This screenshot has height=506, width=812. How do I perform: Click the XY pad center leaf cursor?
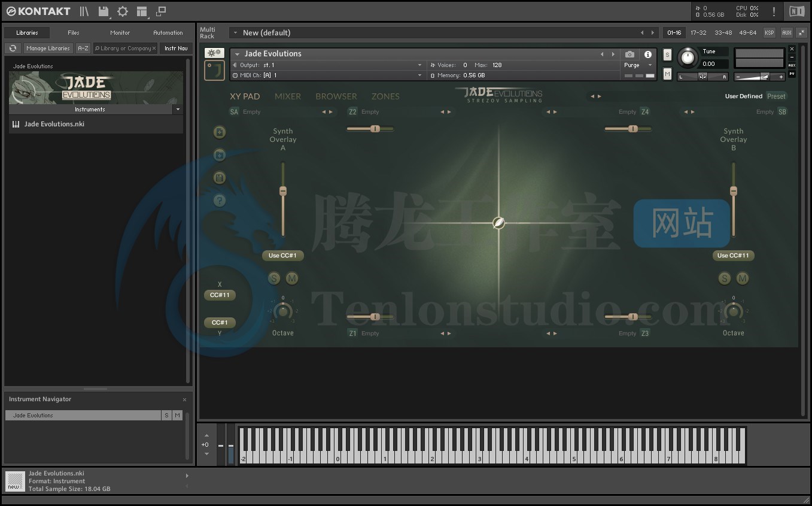pos(498,223)
